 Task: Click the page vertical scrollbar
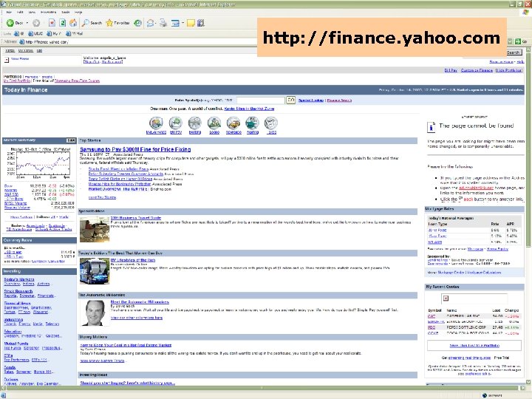tap(528, 216)
